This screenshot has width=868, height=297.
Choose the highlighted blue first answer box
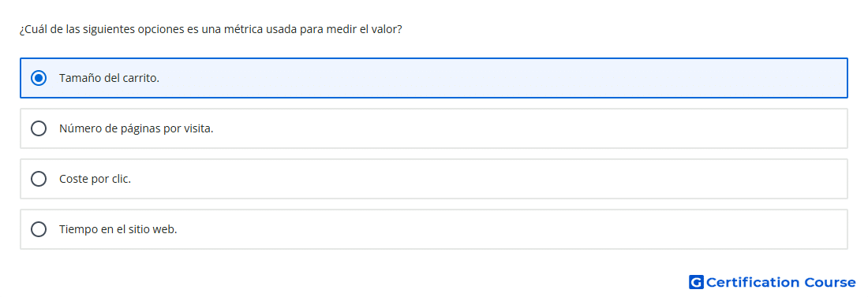pyautogui.click(x=434, y=78)
